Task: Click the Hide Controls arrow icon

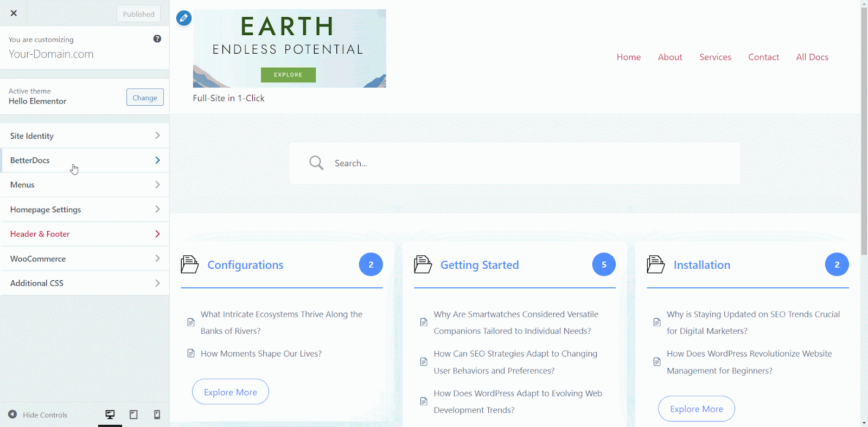Action: click(12, 415)
